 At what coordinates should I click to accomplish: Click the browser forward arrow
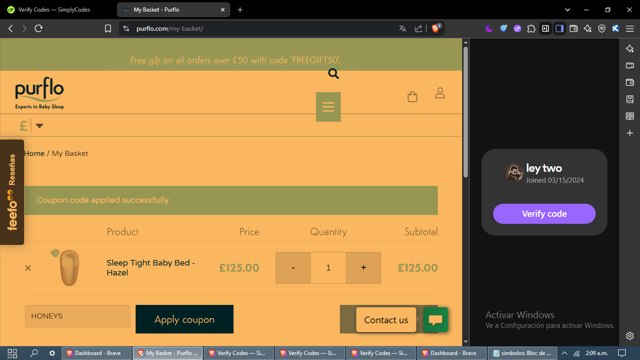(x=24, y=29)
